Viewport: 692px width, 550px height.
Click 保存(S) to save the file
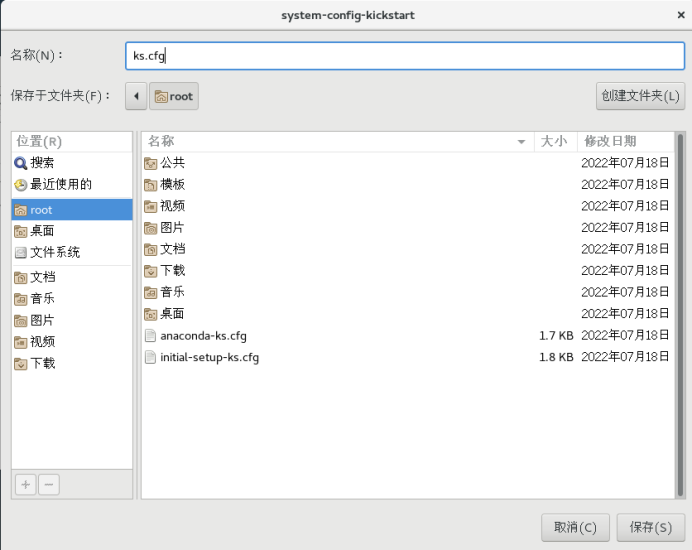click(x=651, y=527)
